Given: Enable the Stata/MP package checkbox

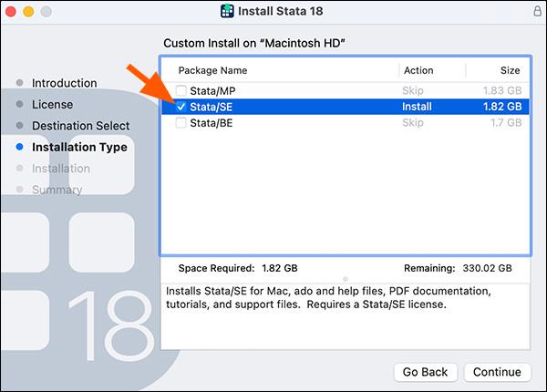Looking at the screenshot, I should pyautogui.click(x=182, y=90).
